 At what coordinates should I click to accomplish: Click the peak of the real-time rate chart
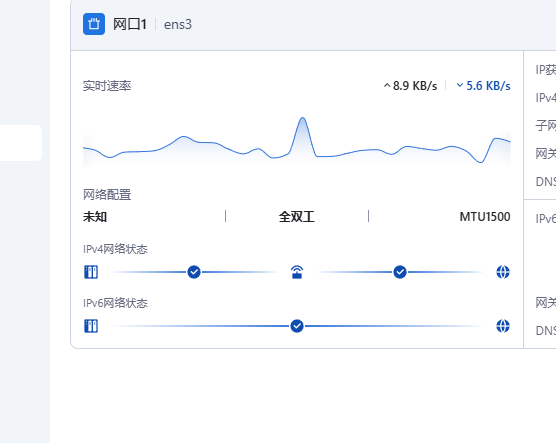tap(302, 118)
